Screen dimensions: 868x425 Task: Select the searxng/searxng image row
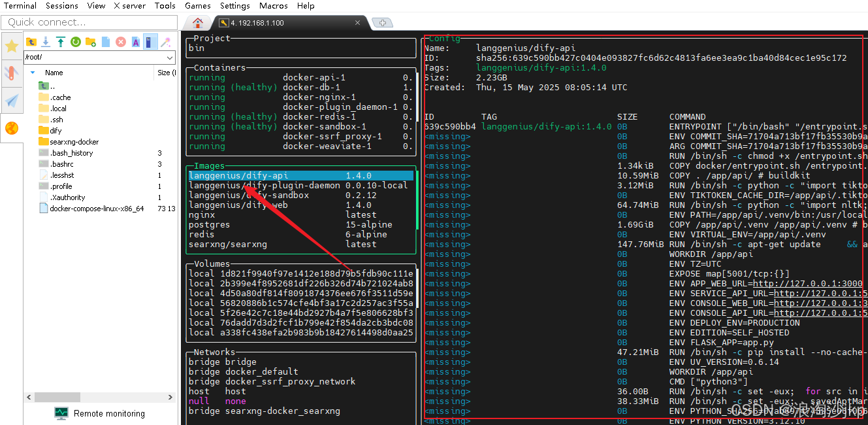(301, 245)
